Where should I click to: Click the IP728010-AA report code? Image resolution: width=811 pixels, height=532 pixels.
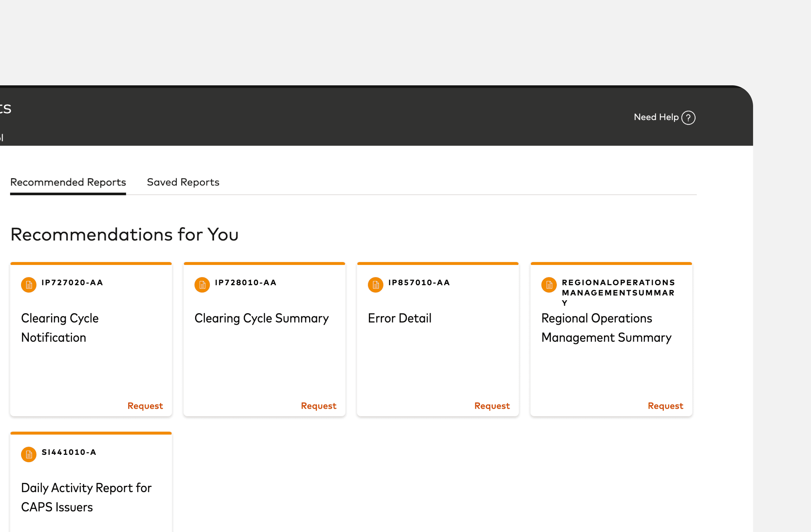pos(246,283)
